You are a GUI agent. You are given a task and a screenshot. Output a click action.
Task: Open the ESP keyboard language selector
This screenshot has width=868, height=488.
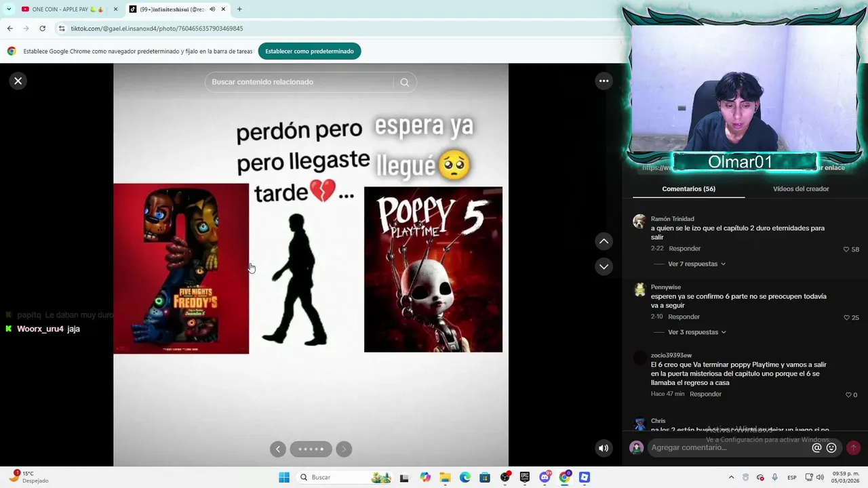pos(791,477)
